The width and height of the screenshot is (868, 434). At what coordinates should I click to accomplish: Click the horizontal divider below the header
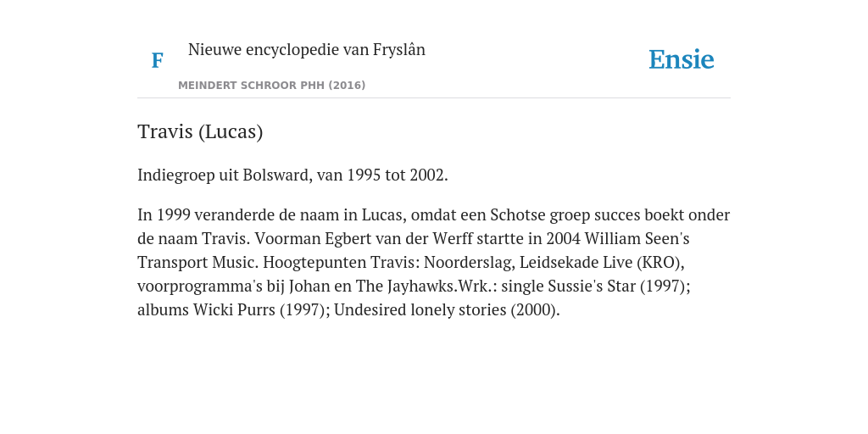tap(434, 98)
